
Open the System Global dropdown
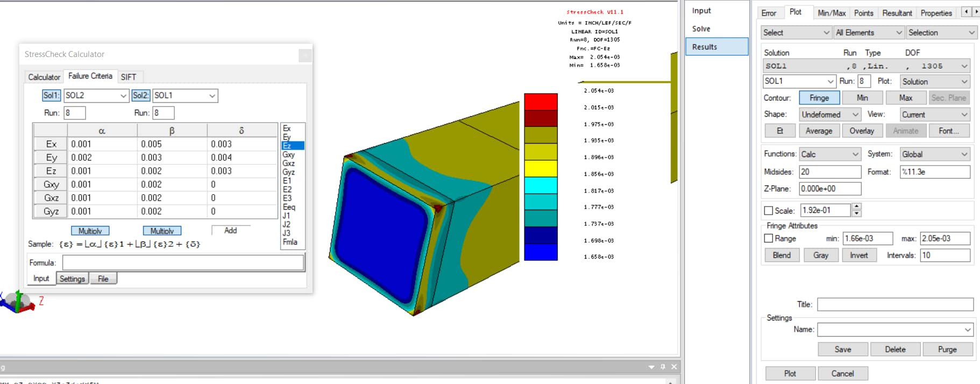click(935, 154)
